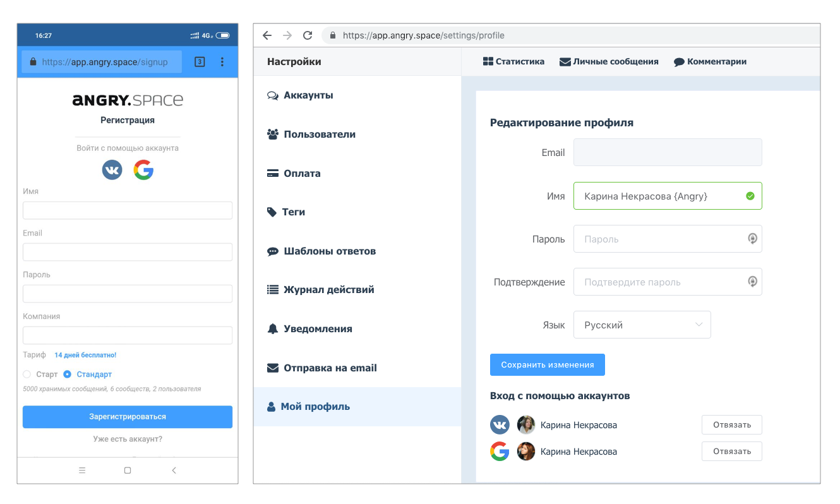
Task: Click Карина Некрасова avatar in VK row
Action: click(526, 424)
